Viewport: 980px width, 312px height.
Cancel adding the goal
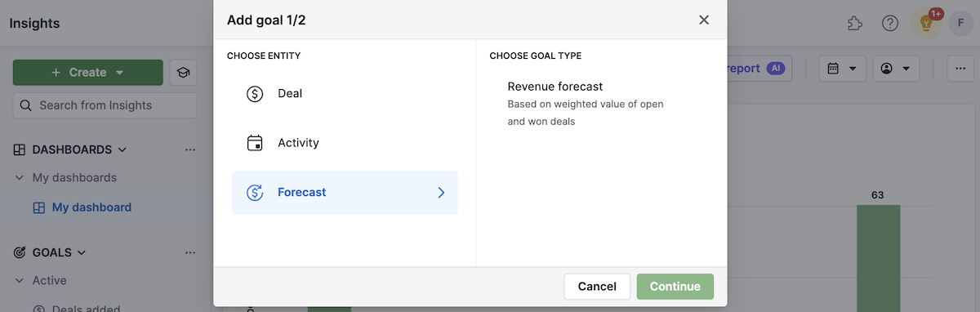point(597,287)
